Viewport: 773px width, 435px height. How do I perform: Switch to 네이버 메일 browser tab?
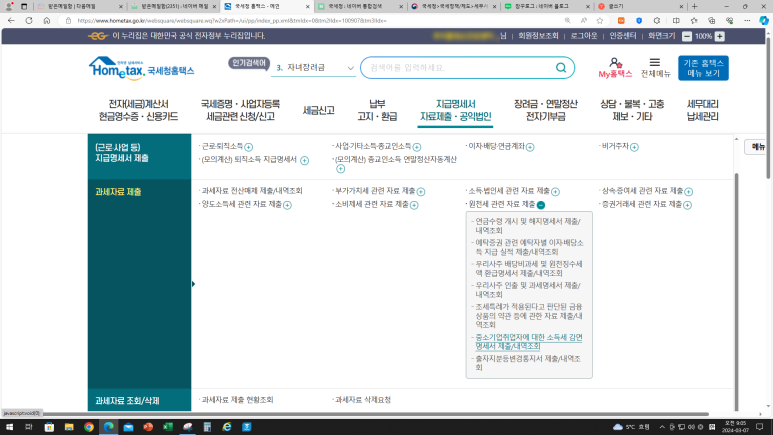174,6
